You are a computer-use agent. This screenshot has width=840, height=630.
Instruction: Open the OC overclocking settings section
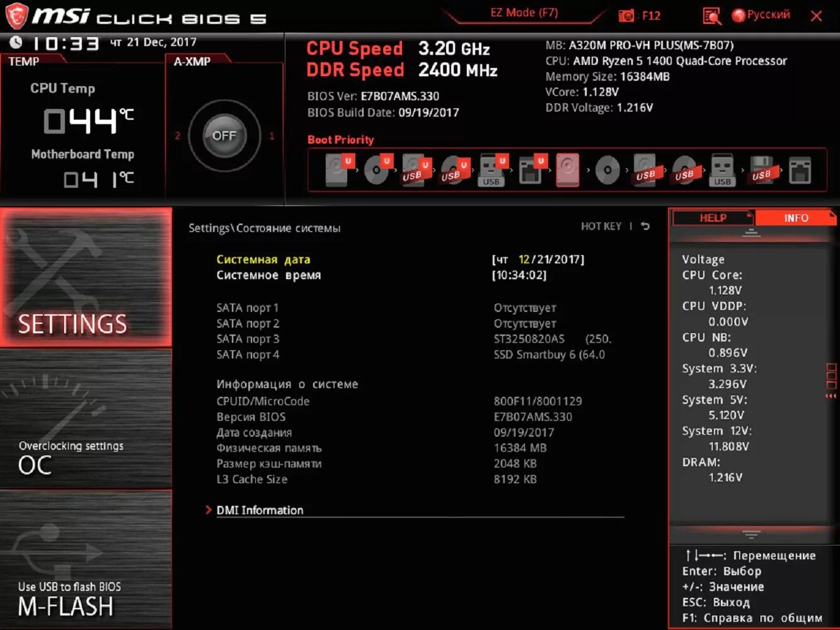(x=86, y=419)
